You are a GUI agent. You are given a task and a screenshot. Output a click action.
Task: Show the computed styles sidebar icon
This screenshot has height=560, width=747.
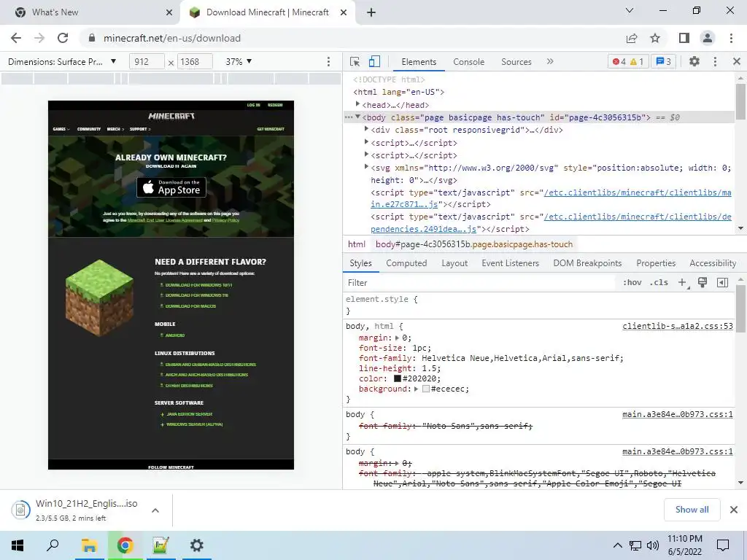coord(722,282)
